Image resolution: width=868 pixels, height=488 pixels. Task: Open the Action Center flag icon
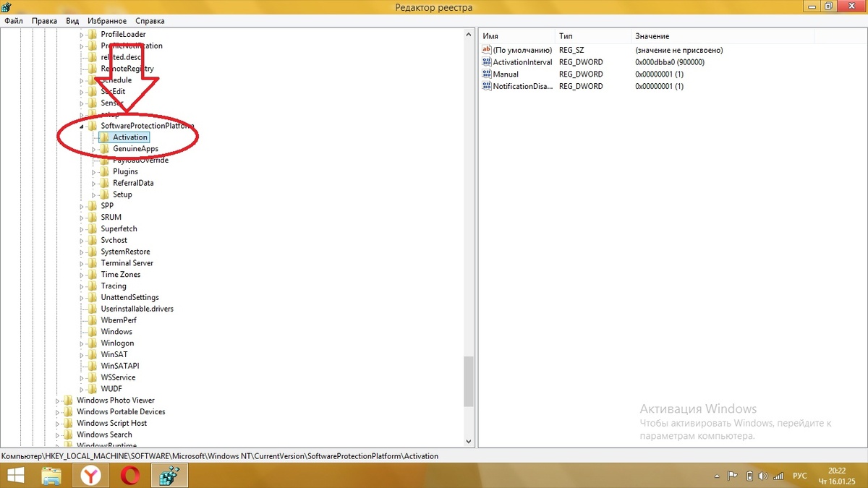[x=732, y=476]
